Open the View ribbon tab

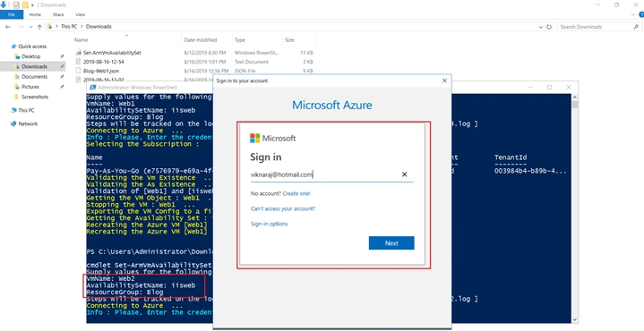tap(80, 15)
